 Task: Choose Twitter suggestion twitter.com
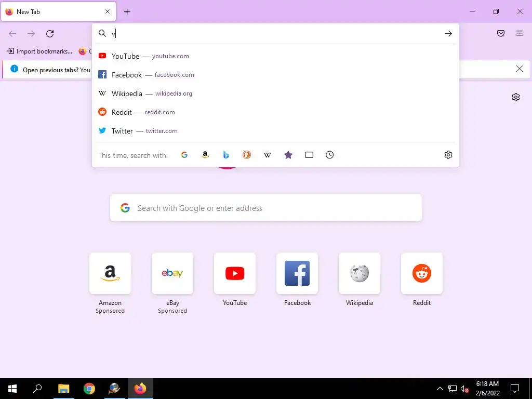tap(275, 130)
